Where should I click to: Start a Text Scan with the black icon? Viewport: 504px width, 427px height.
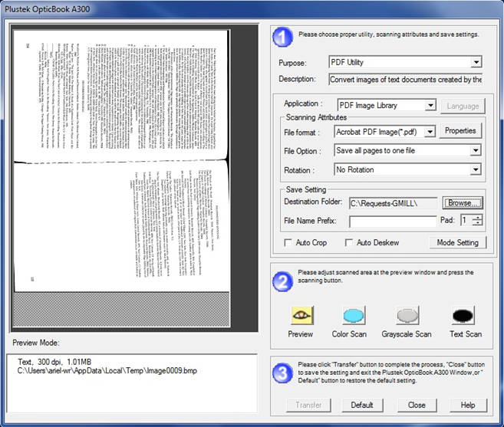tap(463, 315)
